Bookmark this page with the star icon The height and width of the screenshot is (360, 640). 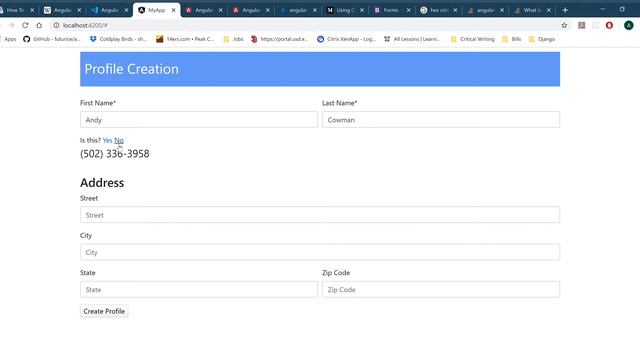(564, 25)
